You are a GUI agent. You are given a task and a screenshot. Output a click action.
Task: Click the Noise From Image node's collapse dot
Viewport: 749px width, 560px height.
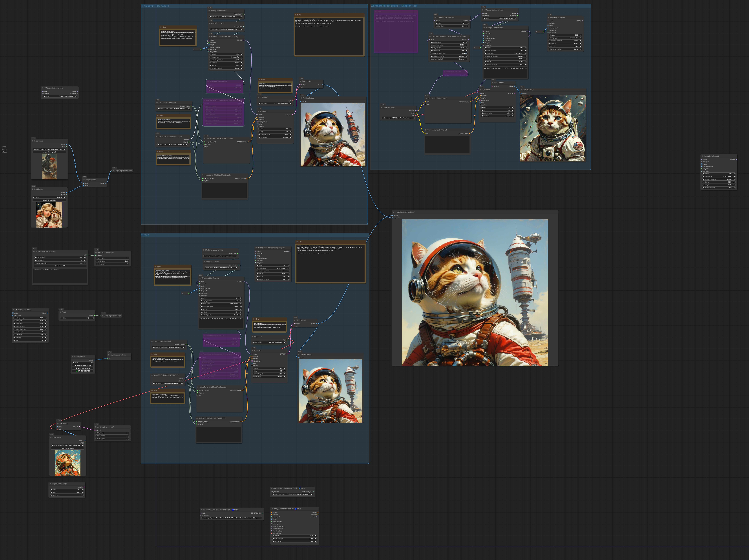(14, 310)
